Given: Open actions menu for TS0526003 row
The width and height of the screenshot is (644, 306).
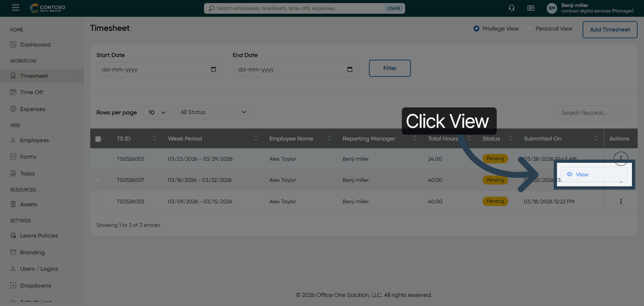Looking at the screenshot, I should 621,201.
